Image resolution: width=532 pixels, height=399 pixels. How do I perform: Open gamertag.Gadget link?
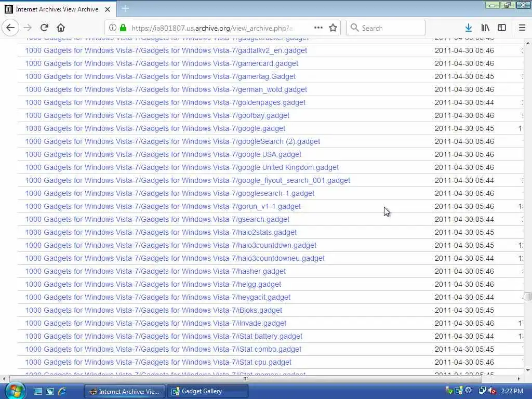(160, 76)
